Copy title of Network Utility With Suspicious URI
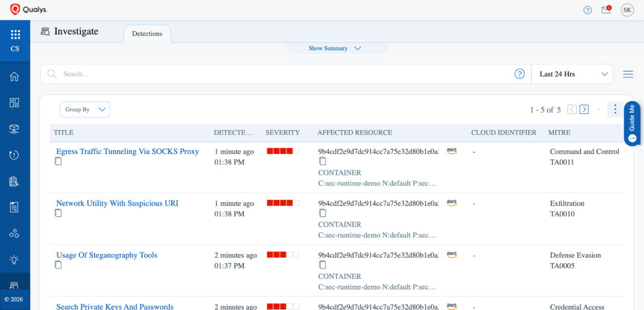The width and height of the screenshot is (644, 310). click(58, 214)
